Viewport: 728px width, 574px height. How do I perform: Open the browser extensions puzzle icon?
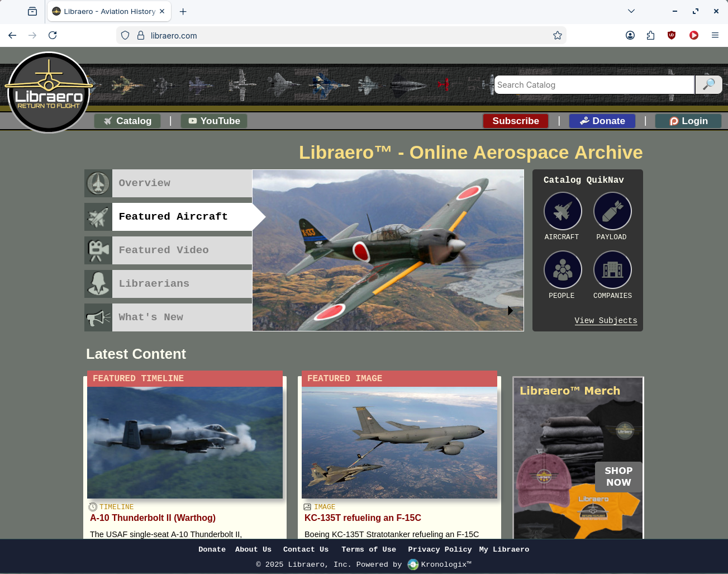(650, 35)
